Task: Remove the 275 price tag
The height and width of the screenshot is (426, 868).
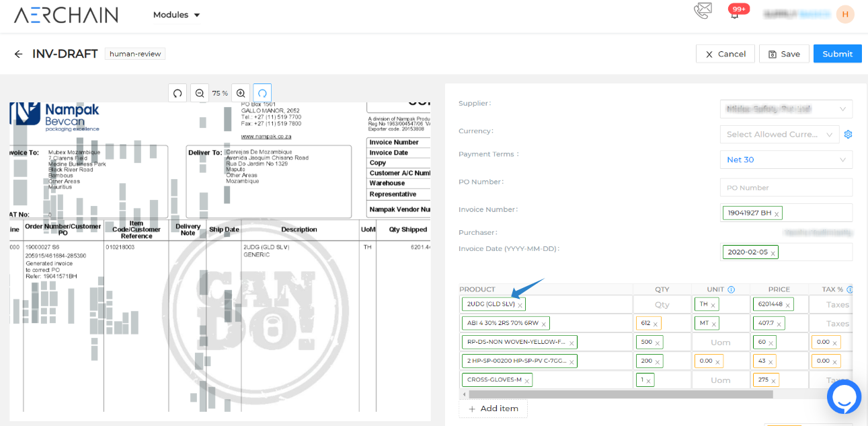Action: click(774, 380)
